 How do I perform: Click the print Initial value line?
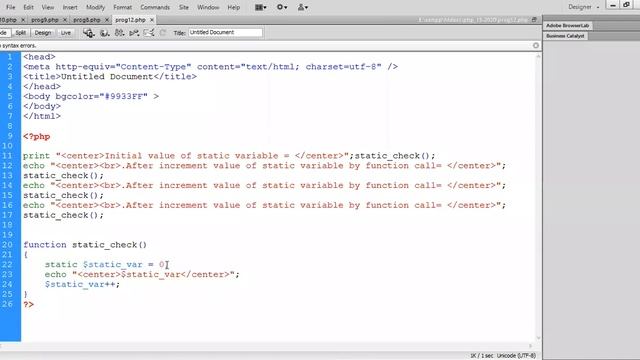(229, 156)
